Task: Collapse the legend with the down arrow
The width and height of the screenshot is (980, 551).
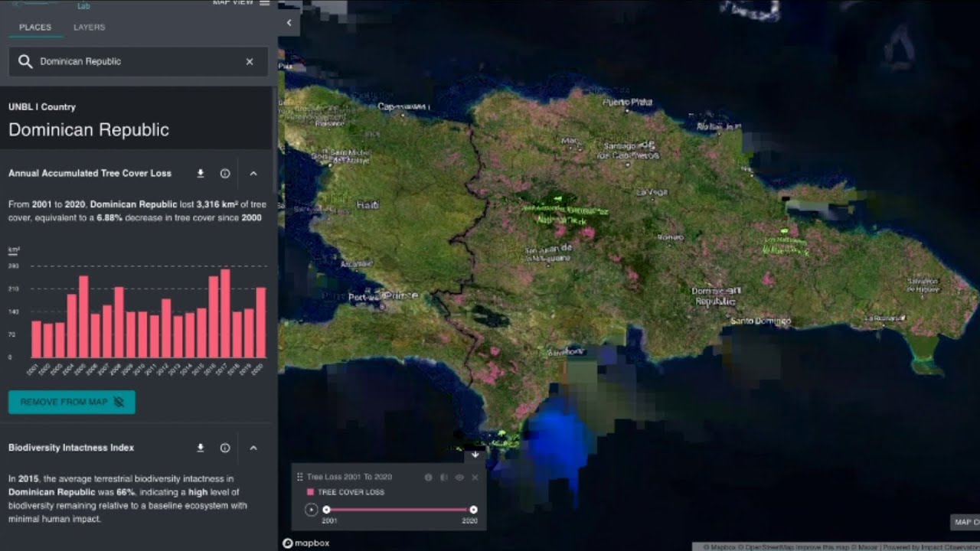Action: click(x=475, y=455)
